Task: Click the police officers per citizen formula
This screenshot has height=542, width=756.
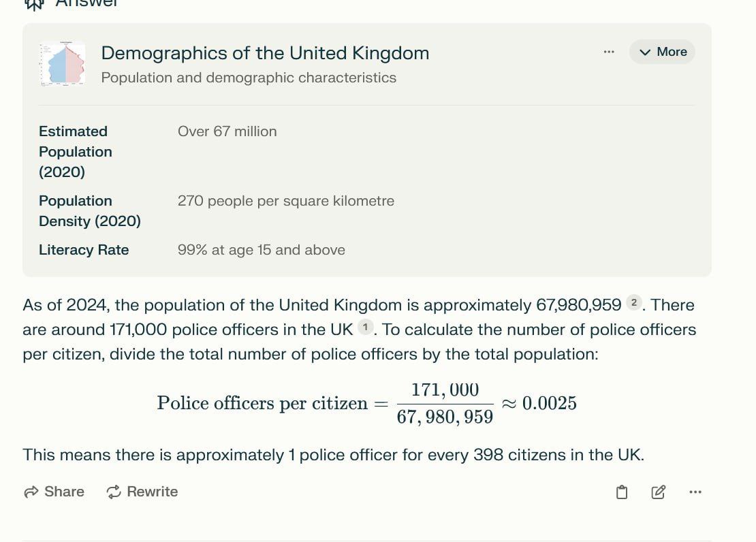Action: [366, 403]
